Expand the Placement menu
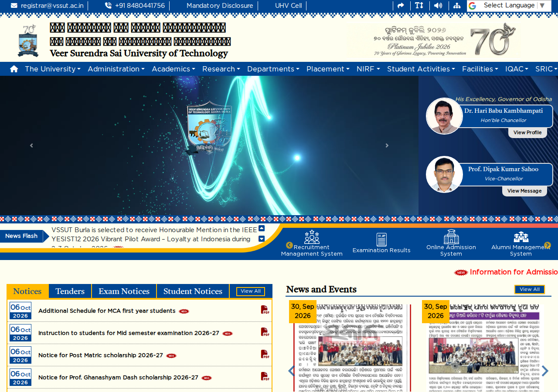558x392 pixels. pyautogui.click(x=328, y=69)
